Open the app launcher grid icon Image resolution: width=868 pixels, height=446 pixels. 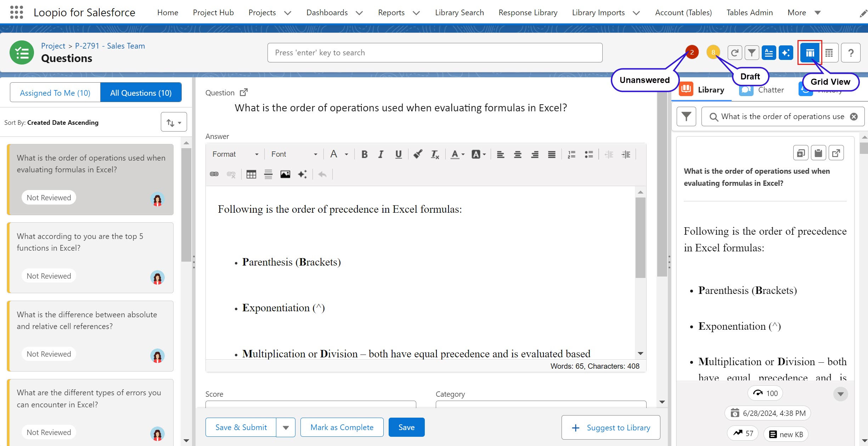click(x=17, y=12)
